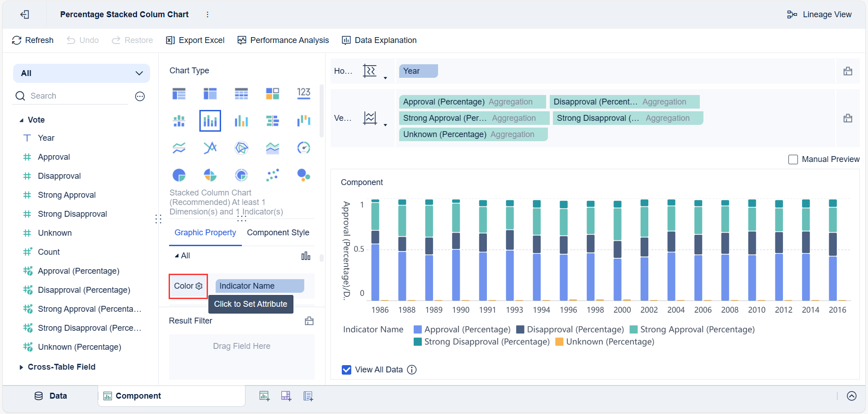Clear the Result Filter fields icon

(x=309, y=321)
